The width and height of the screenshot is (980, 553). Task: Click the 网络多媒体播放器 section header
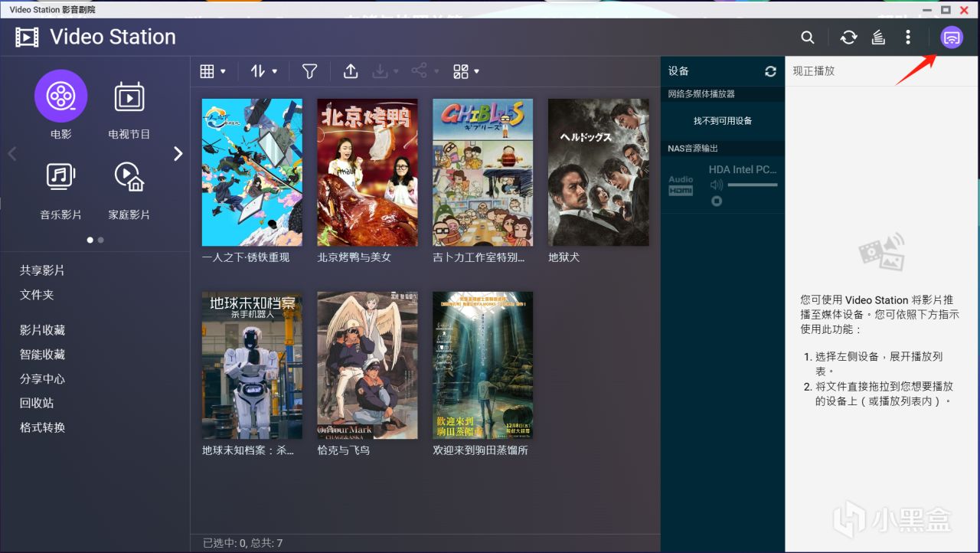(701, 94)
